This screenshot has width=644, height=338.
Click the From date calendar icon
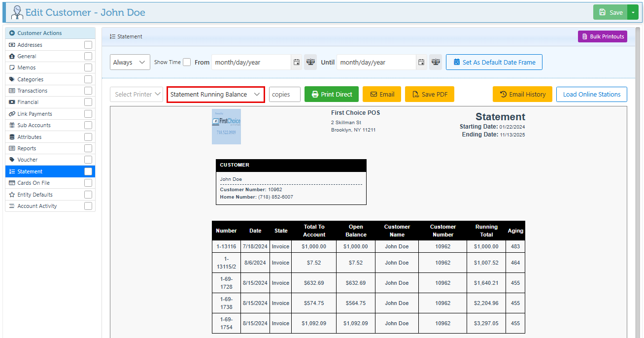tap(297, 62)
